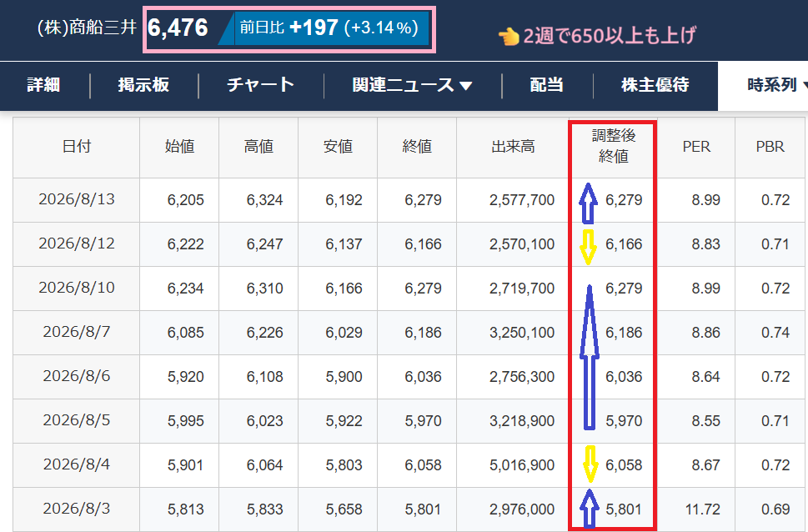
Task: Open the 配当 tab
Action: tap(547, 85)
